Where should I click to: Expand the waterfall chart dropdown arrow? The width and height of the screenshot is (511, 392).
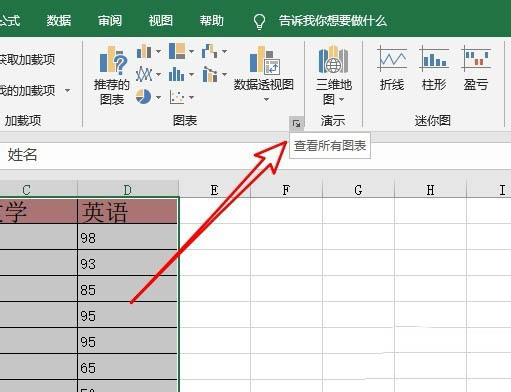(224, 51)
